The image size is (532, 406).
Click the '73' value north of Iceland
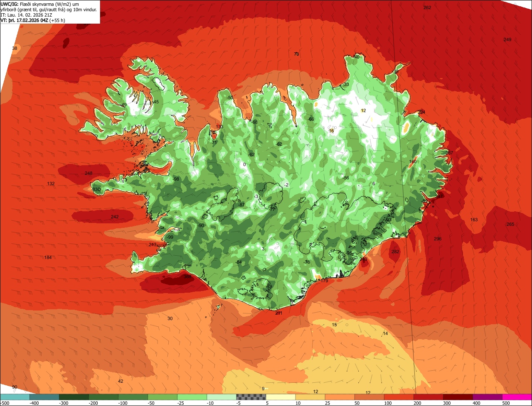(x=296, y=54)
